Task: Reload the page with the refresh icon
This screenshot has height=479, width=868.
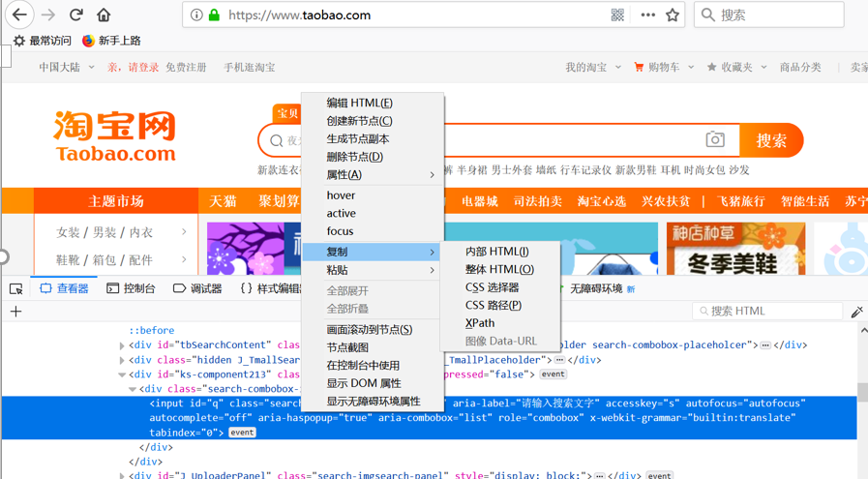Action: tap(76, 15)
